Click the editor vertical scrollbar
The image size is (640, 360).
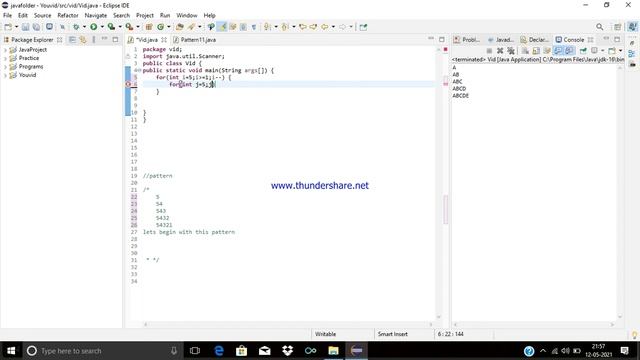[439, 182]
